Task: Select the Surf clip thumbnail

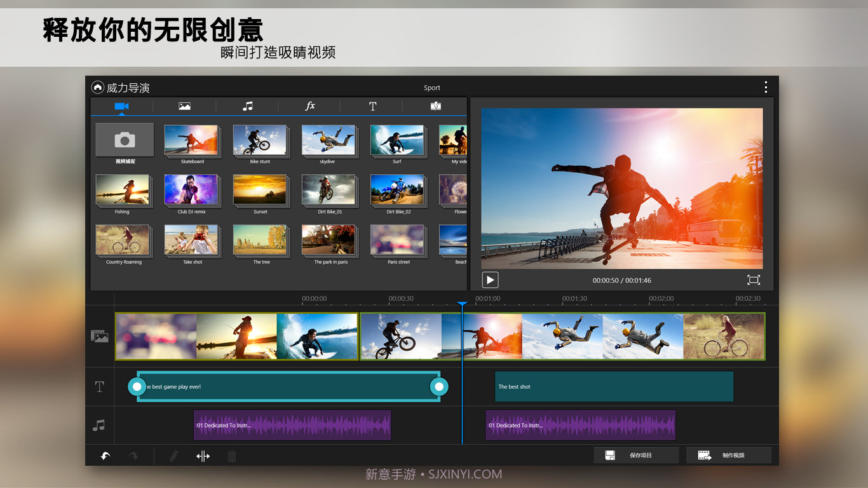Action: [x=398, y=140]
